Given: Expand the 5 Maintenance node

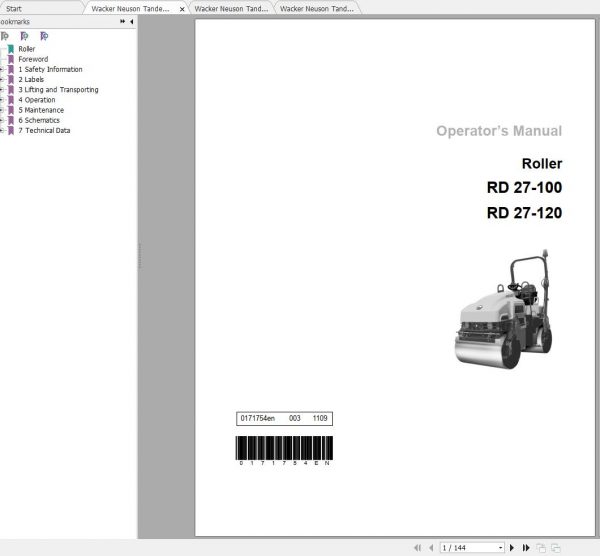Looking at the screenshot, I should tap(2, 110).
